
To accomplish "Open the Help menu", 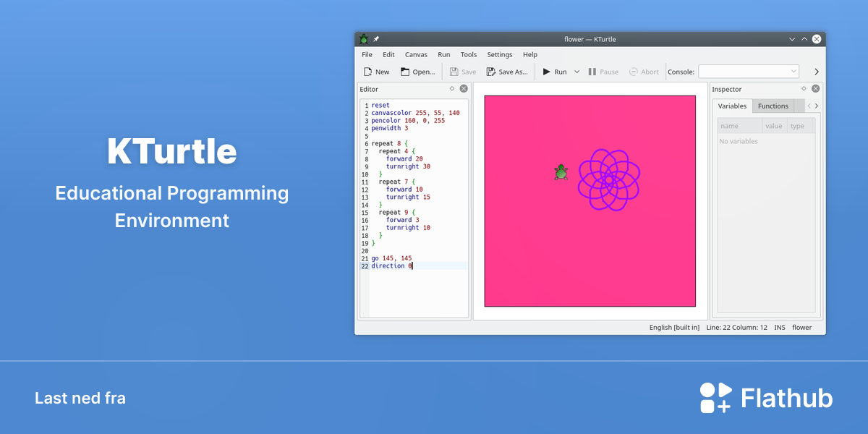I will (530, 54).
